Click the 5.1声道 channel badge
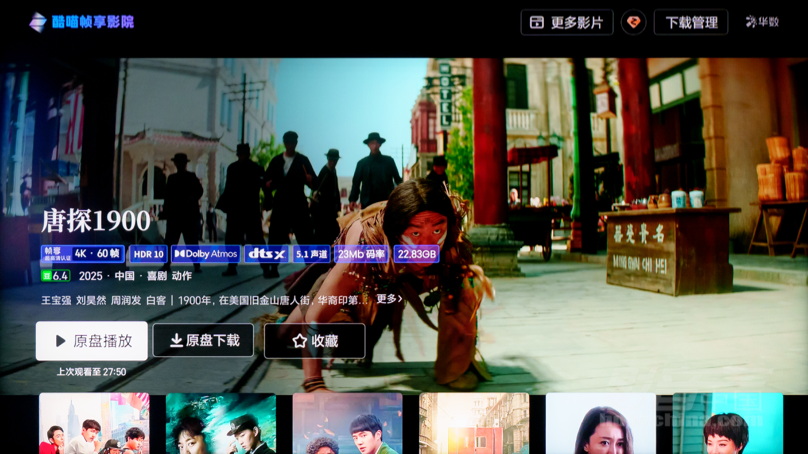The width and height of the screenshot is (808, 454). 312,254
